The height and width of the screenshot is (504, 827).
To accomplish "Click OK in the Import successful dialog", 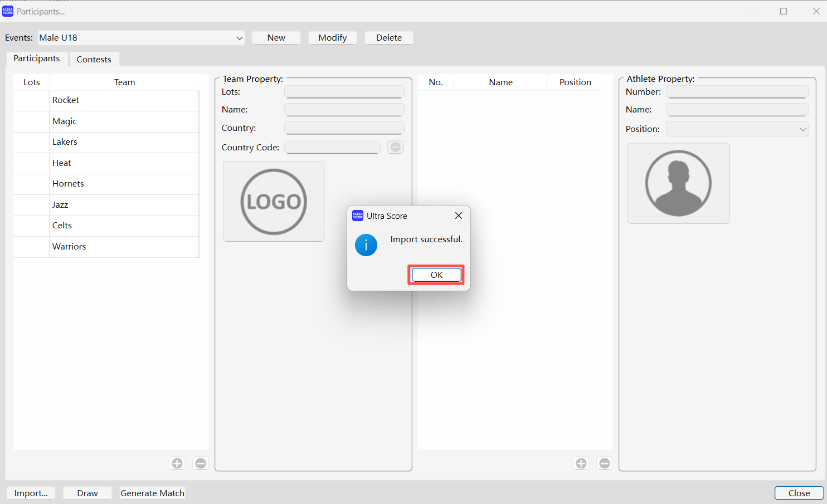I will [x=436, y=275].
